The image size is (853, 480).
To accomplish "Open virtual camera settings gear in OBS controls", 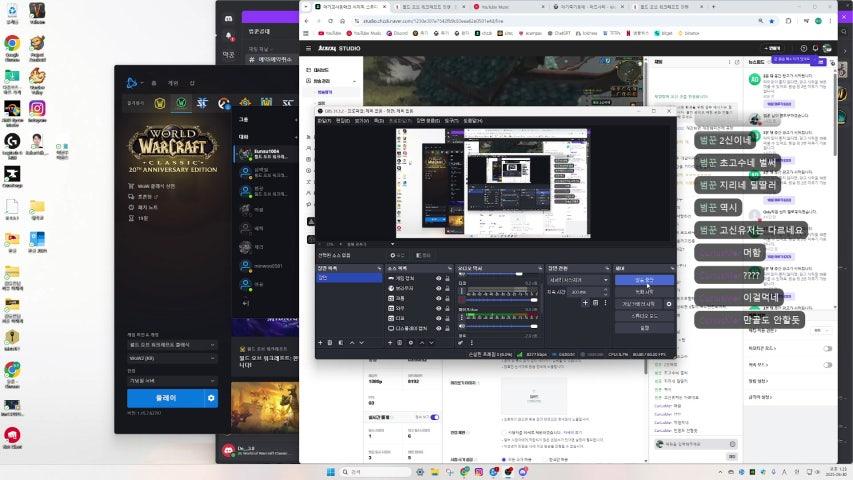I will click(669, 304).
